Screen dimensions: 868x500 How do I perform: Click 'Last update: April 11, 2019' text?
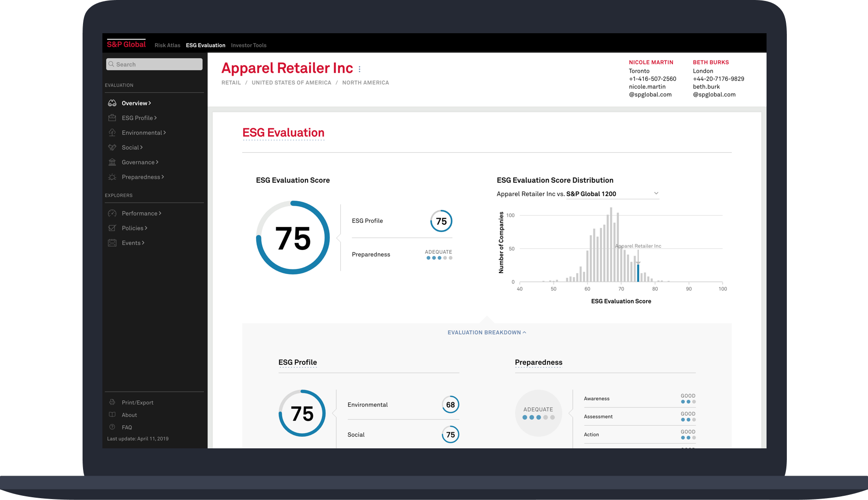coord(138,439)
